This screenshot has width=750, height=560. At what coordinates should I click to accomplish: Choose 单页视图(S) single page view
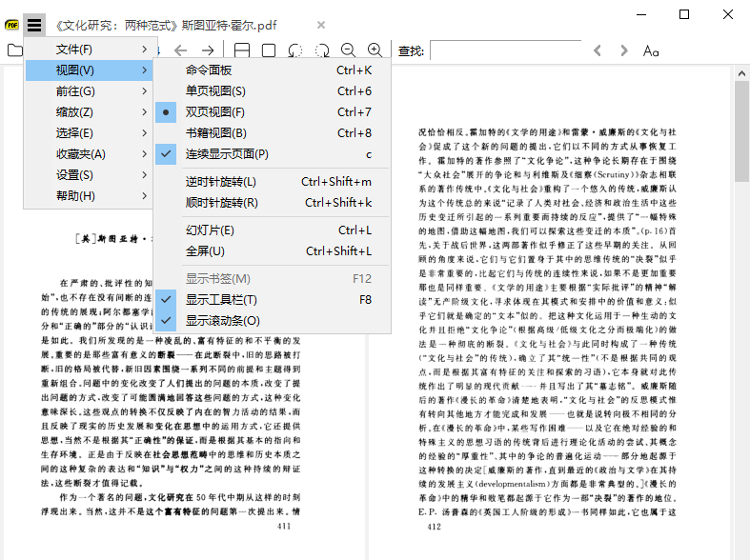click(x=273, y=91)
